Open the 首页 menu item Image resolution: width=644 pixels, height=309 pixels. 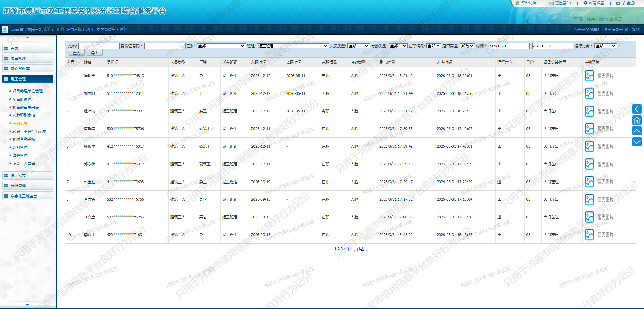[x=28, y=48]
